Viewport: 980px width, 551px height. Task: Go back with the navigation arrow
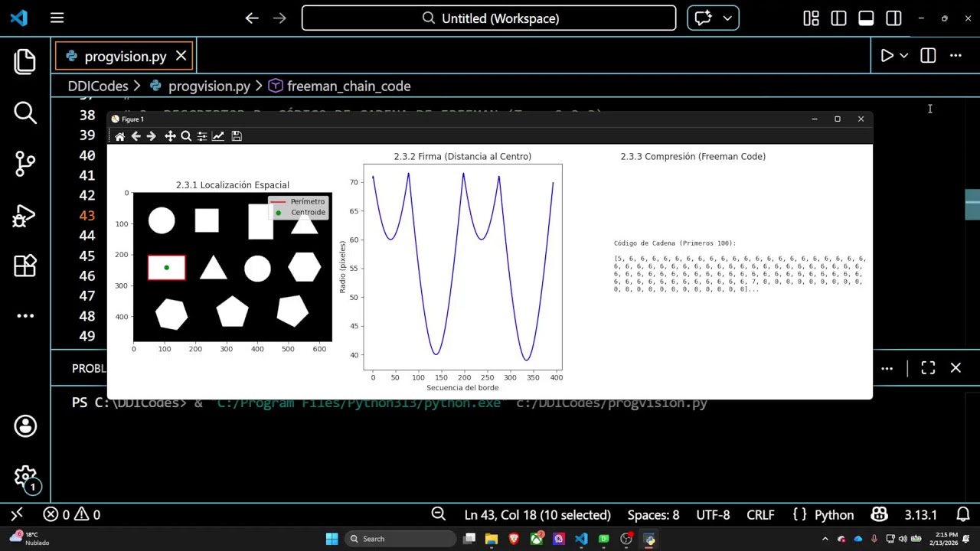(x=252, y=18)
